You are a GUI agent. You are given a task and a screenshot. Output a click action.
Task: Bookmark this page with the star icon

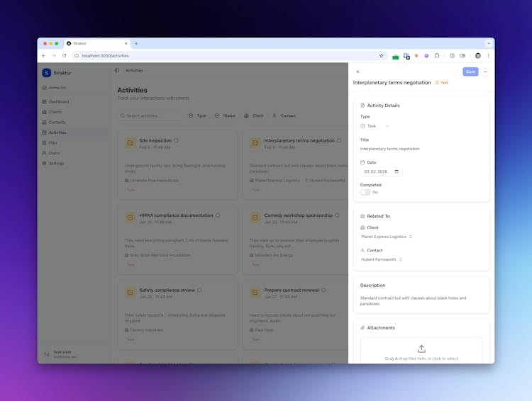(381, 56)
